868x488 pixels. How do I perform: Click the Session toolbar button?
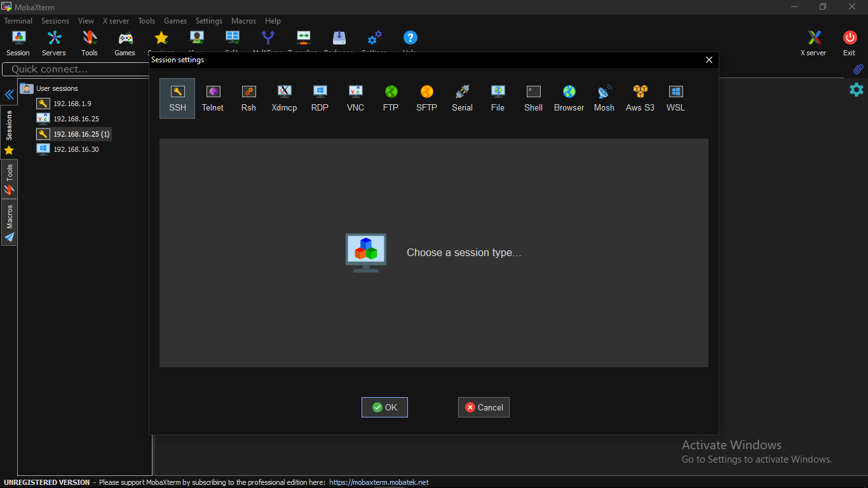click(18, 43)
